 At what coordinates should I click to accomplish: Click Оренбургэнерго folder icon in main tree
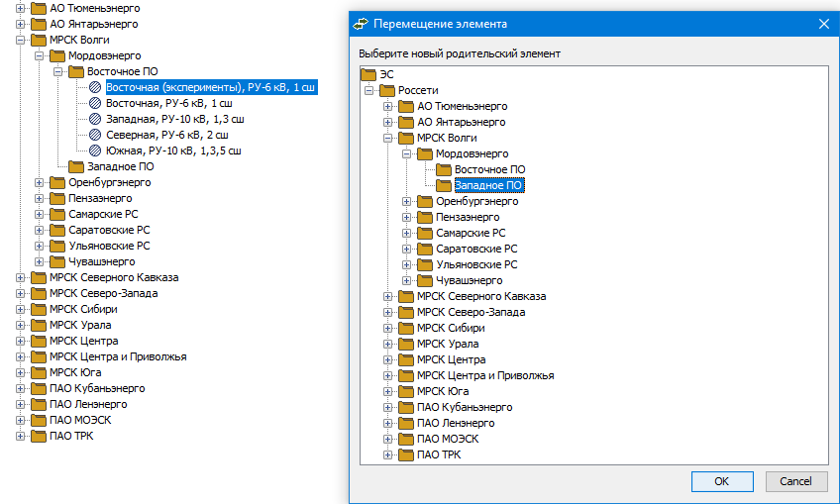point(57,182)
